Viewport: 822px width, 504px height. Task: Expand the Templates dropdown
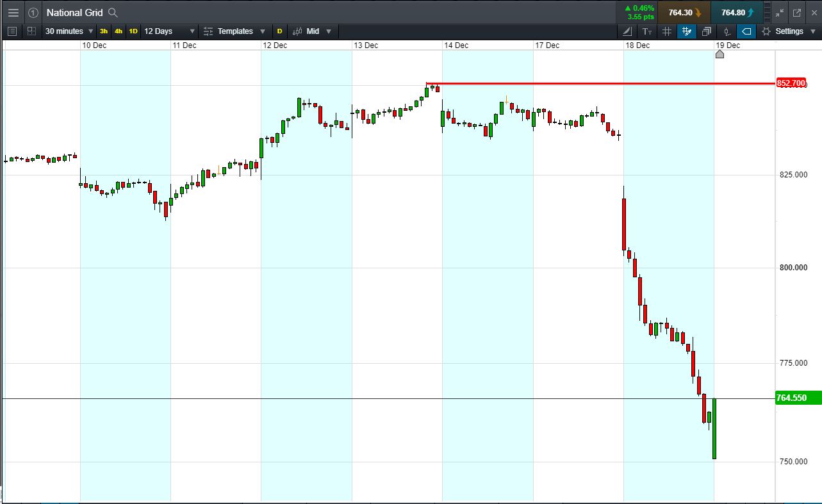262,31
